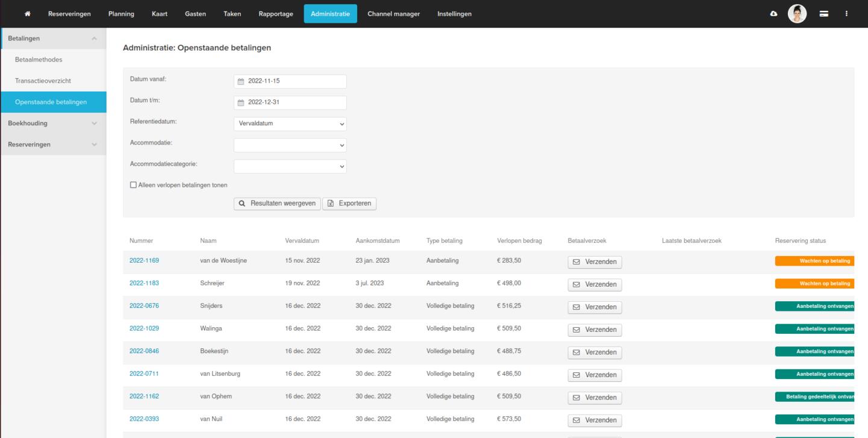Click the Resultaten weergeven button

point(277,204)
